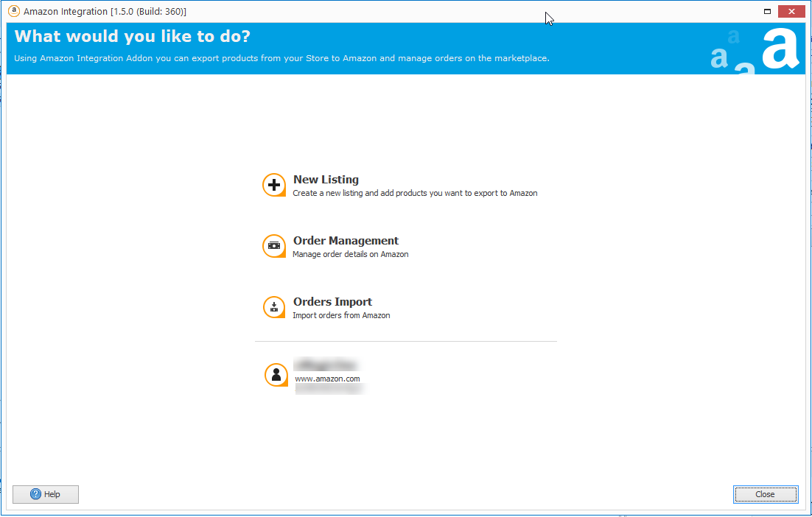Click the Amazon app icon in title bar
The width and height of the screenshot is (812, 517).
coord(13,11)
